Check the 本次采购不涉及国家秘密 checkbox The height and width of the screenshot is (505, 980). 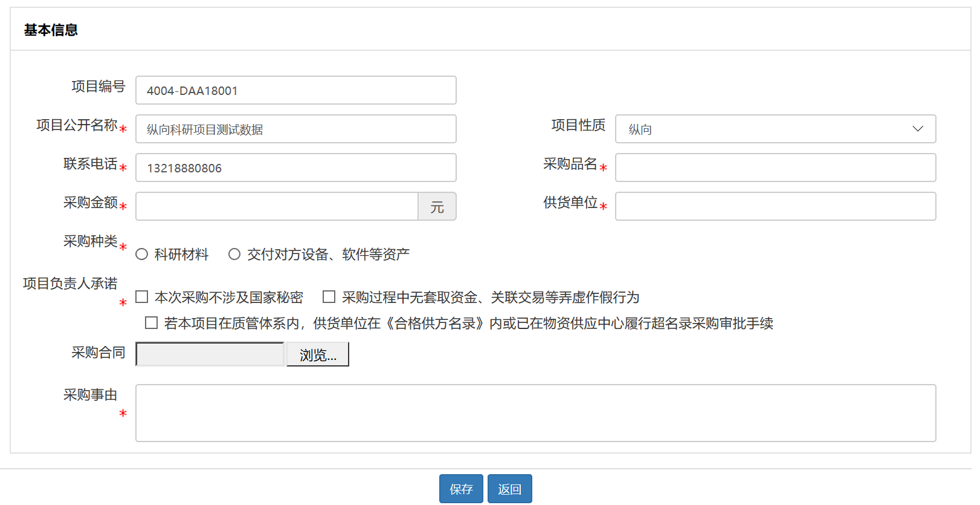click(142, 297)
